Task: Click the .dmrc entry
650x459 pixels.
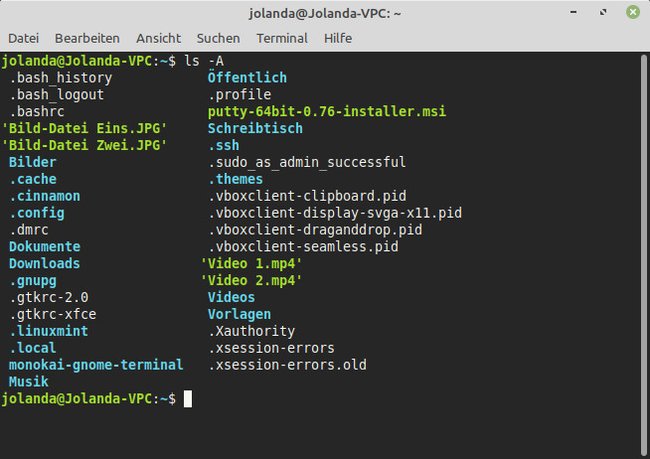Action: (x=29, y=230)
